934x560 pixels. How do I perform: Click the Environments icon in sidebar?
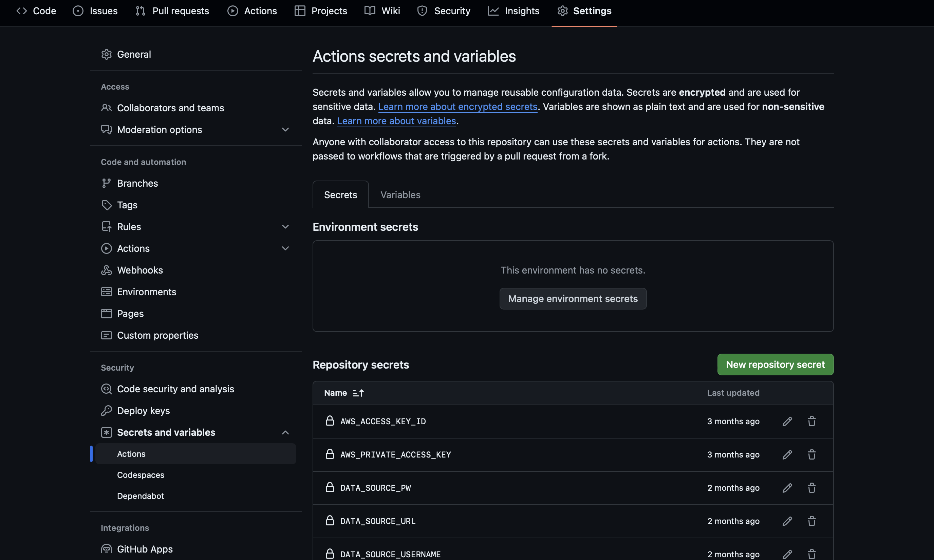pos(107,292)
